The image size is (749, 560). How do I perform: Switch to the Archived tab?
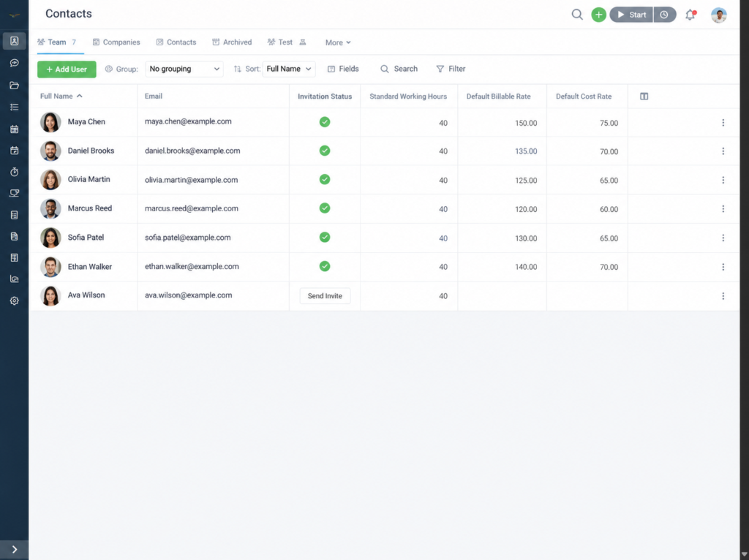[x=232, y=42]
